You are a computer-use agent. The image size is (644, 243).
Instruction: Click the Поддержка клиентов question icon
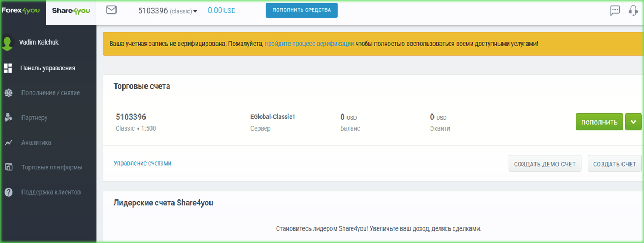pos(8,192)
